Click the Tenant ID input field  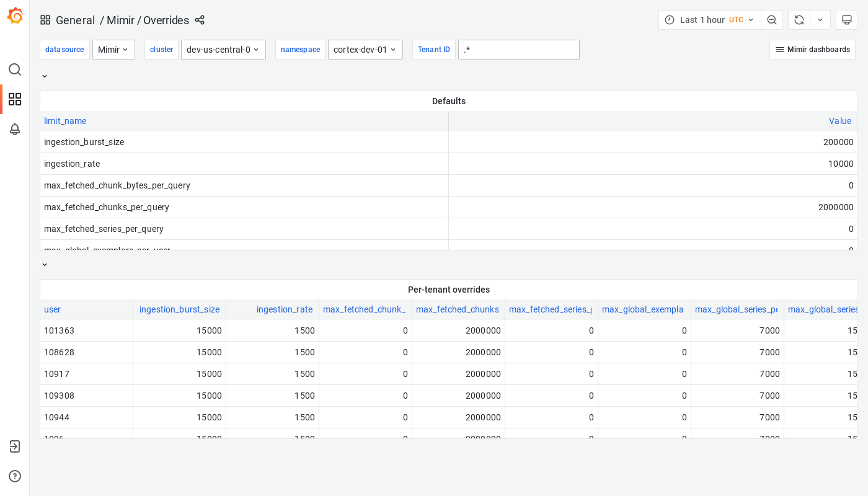tap(519, 50)
